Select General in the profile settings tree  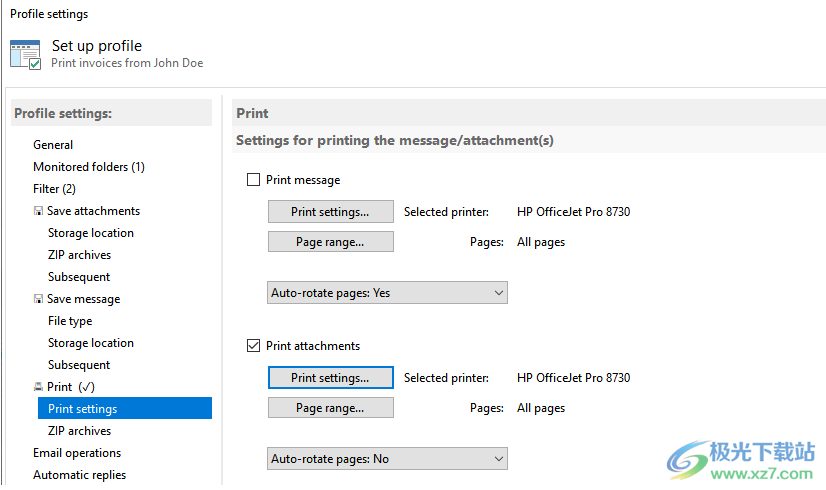[53, 145]
